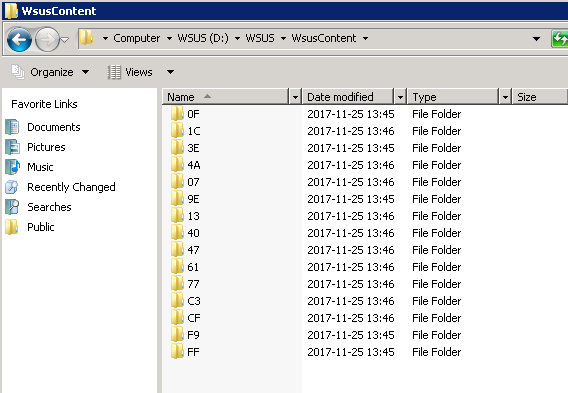Click File Folder type of folder FF
This screenshot has width=568, height=393.
pos(437,352)
